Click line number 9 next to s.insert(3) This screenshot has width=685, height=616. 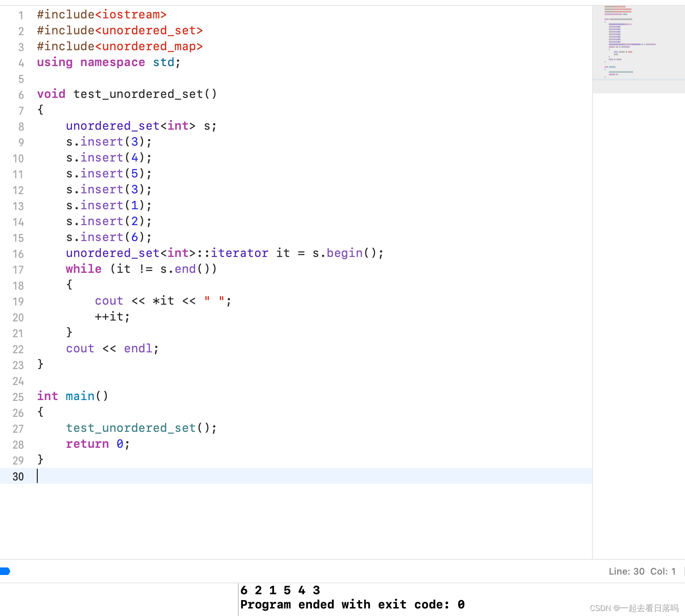click(21, 143)
